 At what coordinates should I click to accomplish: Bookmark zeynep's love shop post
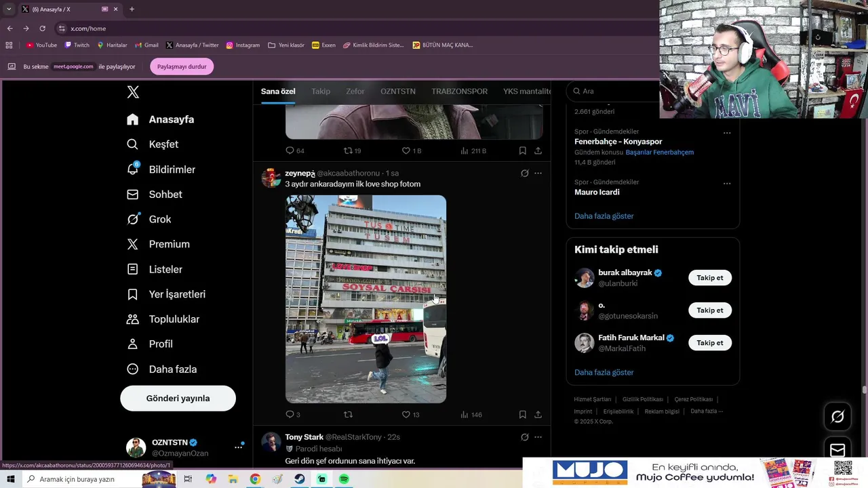522,414
